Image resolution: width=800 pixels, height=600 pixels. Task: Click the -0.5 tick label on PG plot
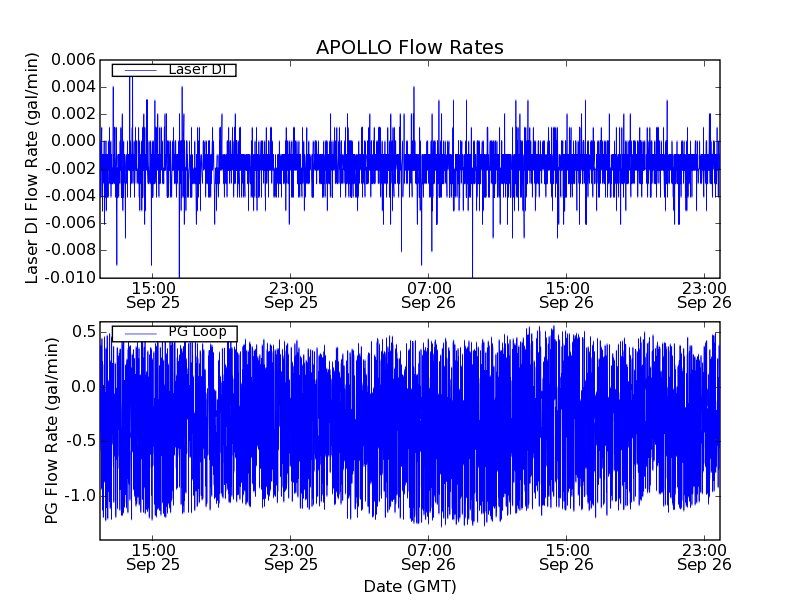point(80,441)
